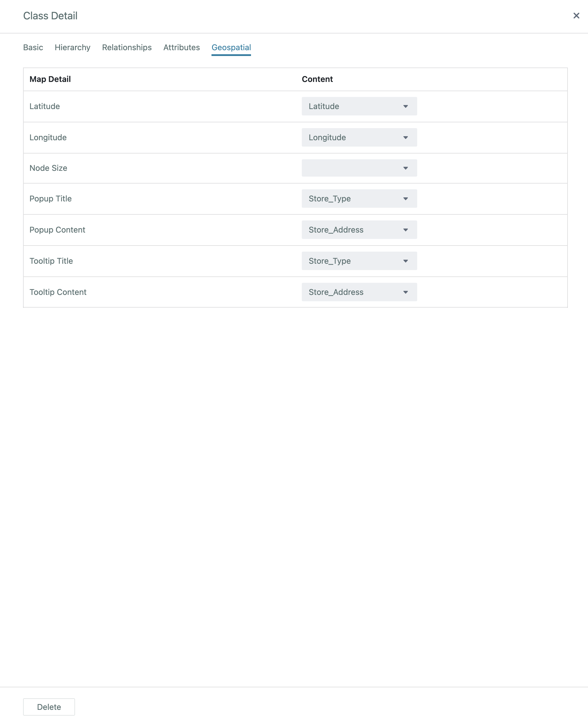
Task: Click the Geospatial tab
Action: point(231,47)
